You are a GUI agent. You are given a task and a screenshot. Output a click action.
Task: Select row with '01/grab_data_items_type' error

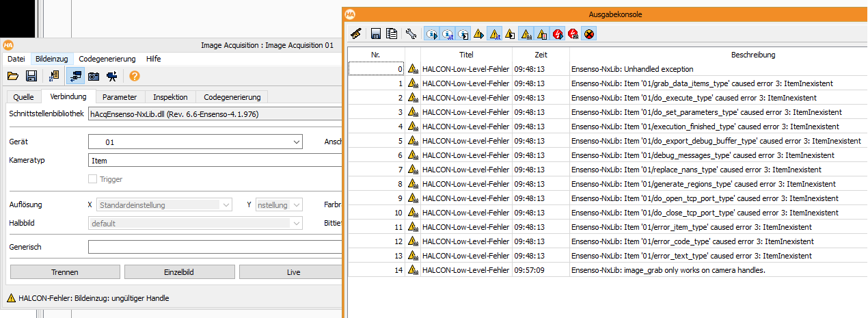point(607,83)
